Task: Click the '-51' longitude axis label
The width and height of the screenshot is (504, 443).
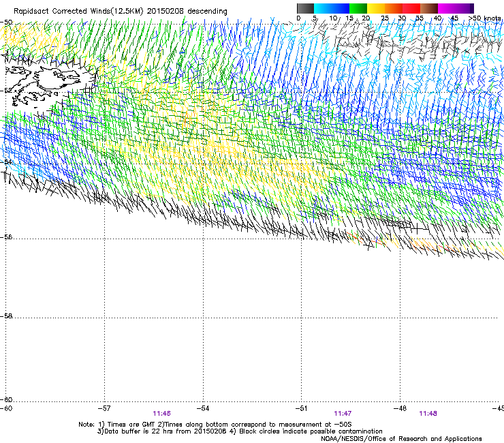Action: (301, 408)
